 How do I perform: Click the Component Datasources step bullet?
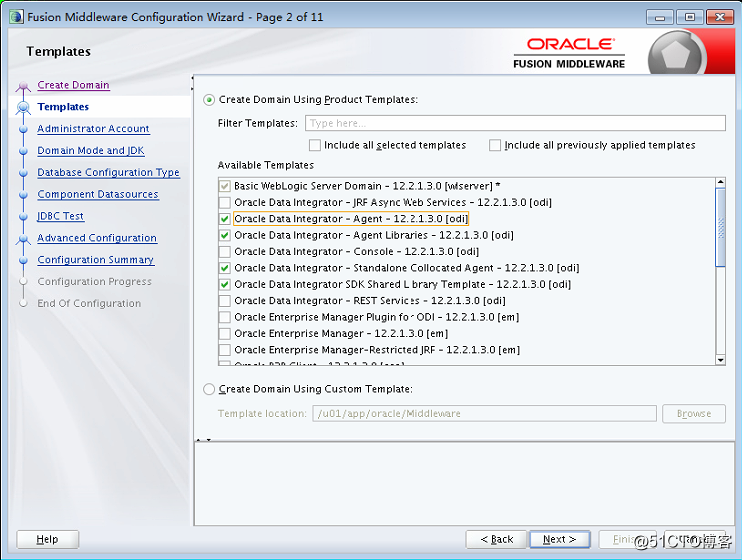point(23,195)
